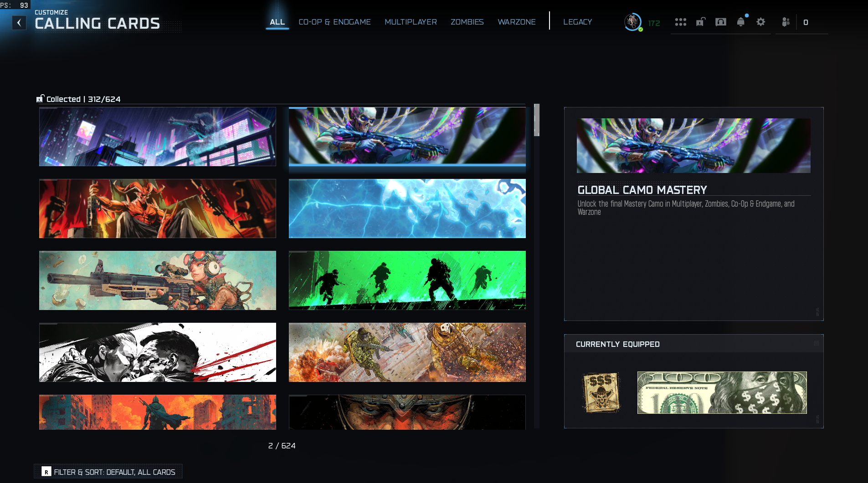Open the social party icon

point(786,22)
